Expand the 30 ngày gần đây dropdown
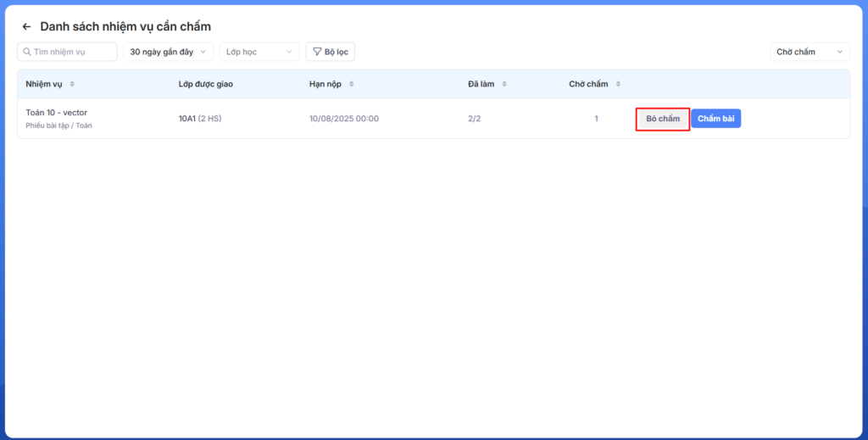The width and height of the screenshot is (868, 440). coord(169,52)
